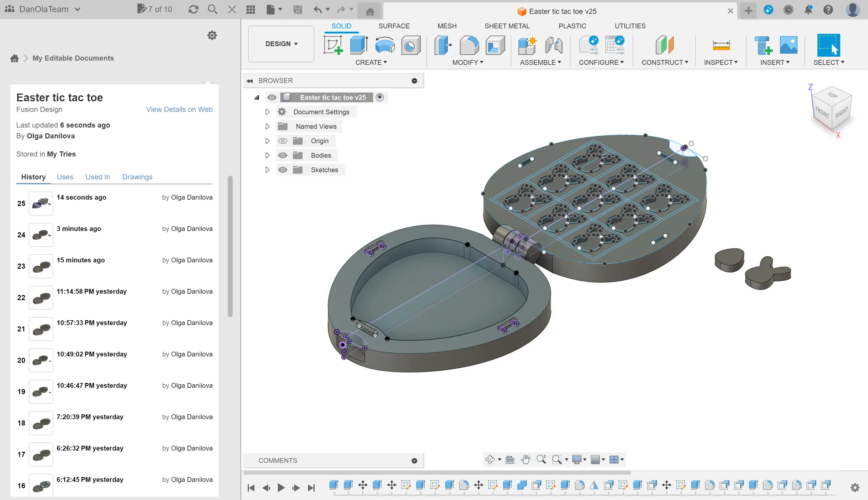Select the Fillet tool
The height and width of the screenshot is (500, 868).
tap(469, 45)
